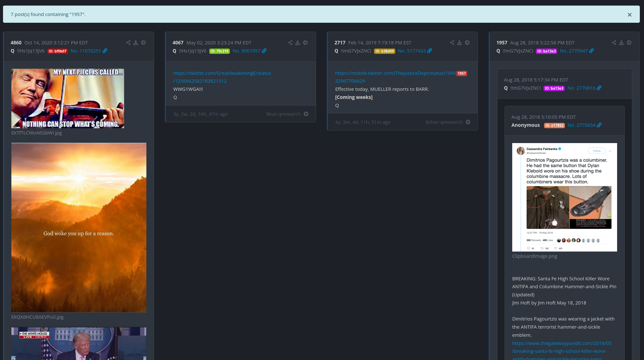Open White House live briefing image

(x=79, y=344)
